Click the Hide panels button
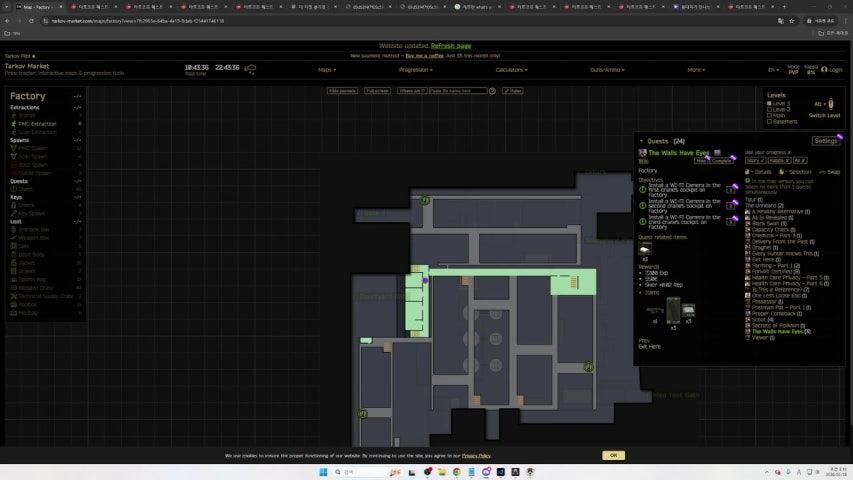The height and width of the screenshot is (480, 853). coord(342,91)
